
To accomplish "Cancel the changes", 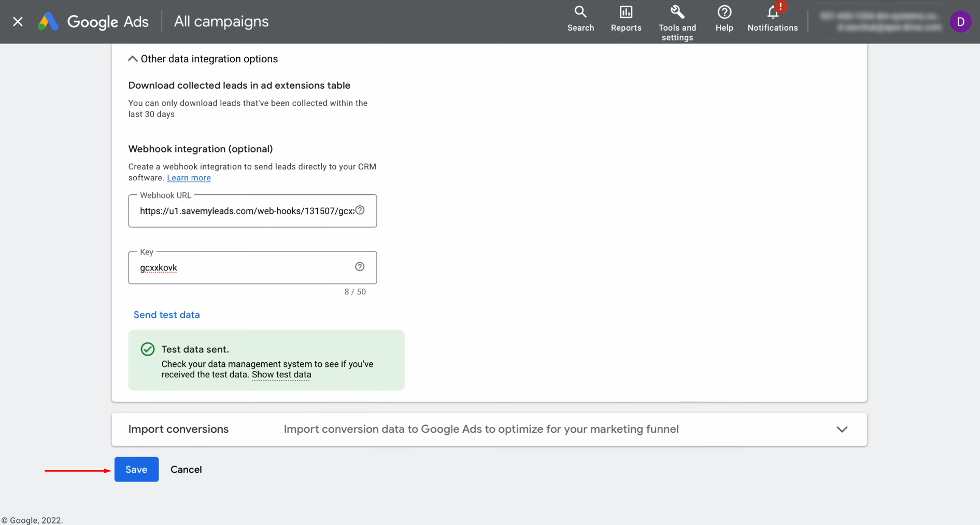I will click(x=186, y=470).
